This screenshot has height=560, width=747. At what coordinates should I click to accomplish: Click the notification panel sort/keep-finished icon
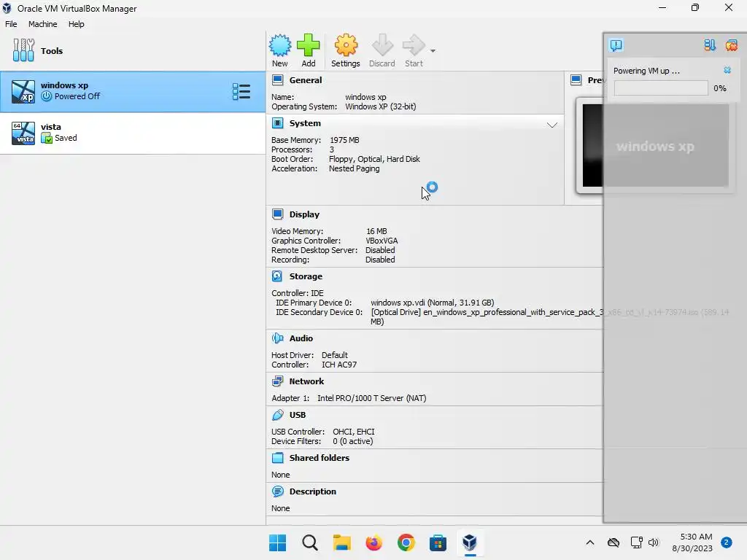710,45
